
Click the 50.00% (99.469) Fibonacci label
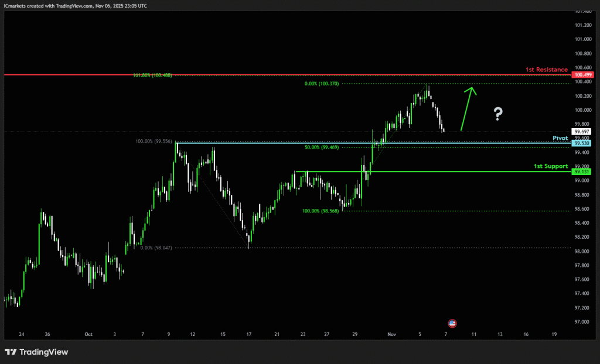[321, 148]
